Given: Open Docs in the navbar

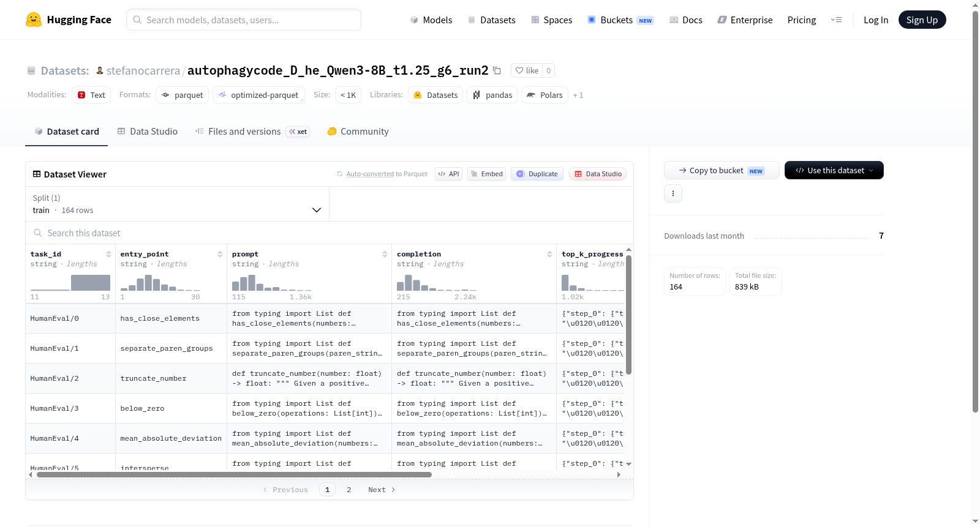Looking at the screenshot, I should click(x=685, y=20).
